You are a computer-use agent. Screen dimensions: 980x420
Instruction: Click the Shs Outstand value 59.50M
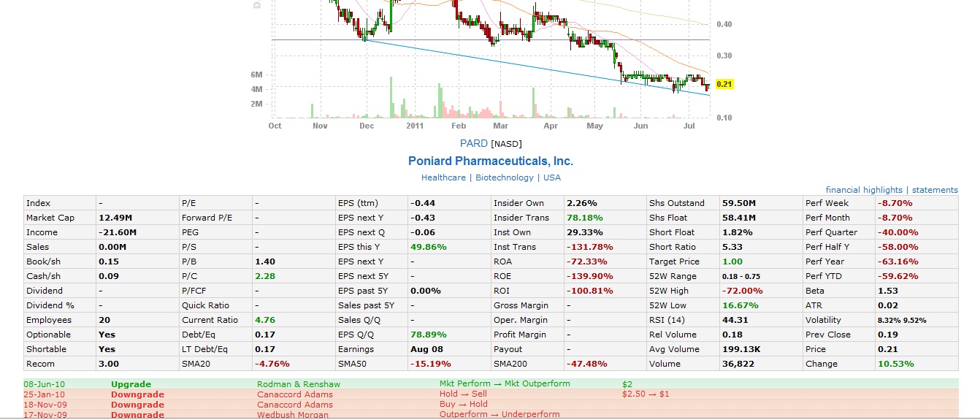pyautogui.click(x=739, y=203)
